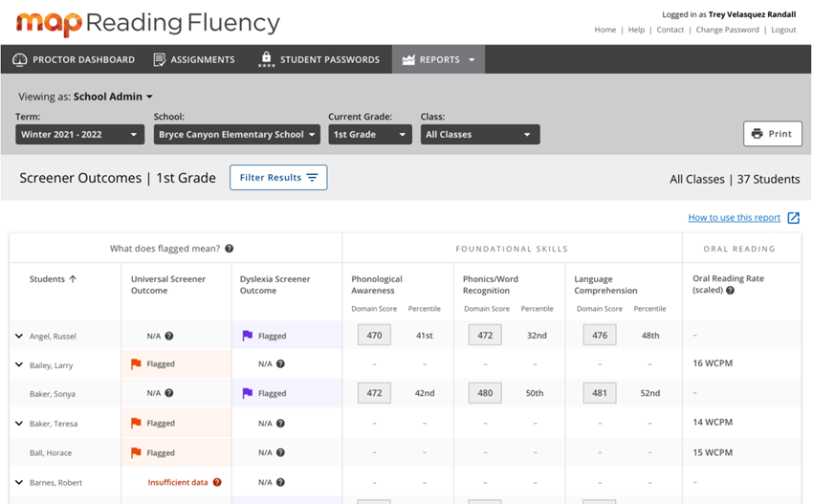The width and height of the screenshot is (813, 504).
Task: Open the Contact link
Action: tap(670, 30)
